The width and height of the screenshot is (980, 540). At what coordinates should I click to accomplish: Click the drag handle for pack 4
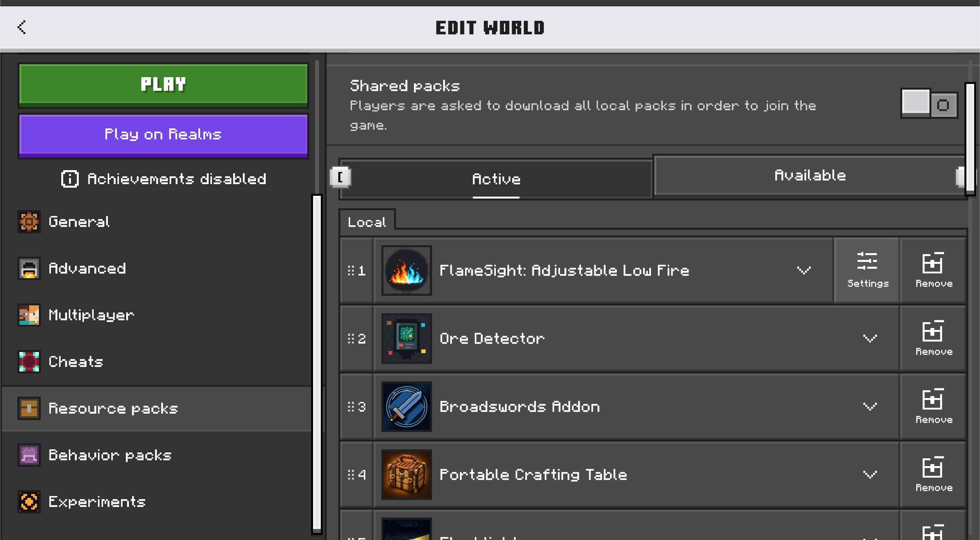point(351,475)
